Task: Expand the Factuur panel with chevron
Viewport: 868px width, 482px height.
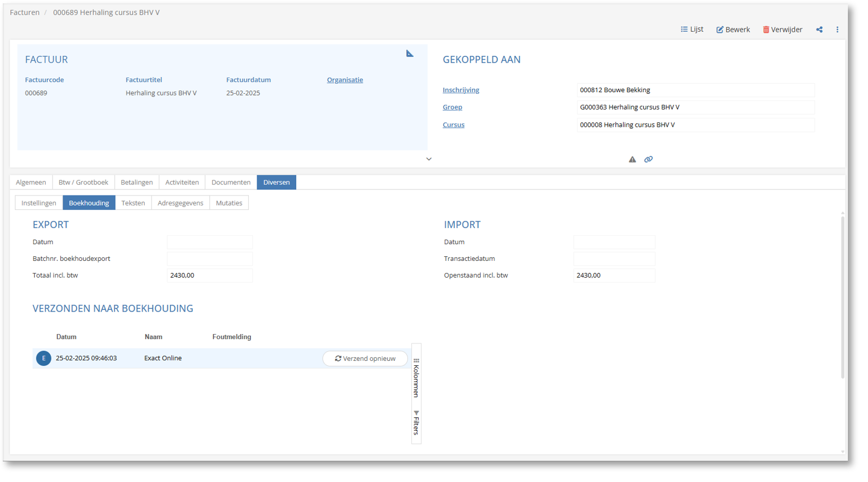Action: (x=429, y=159)
